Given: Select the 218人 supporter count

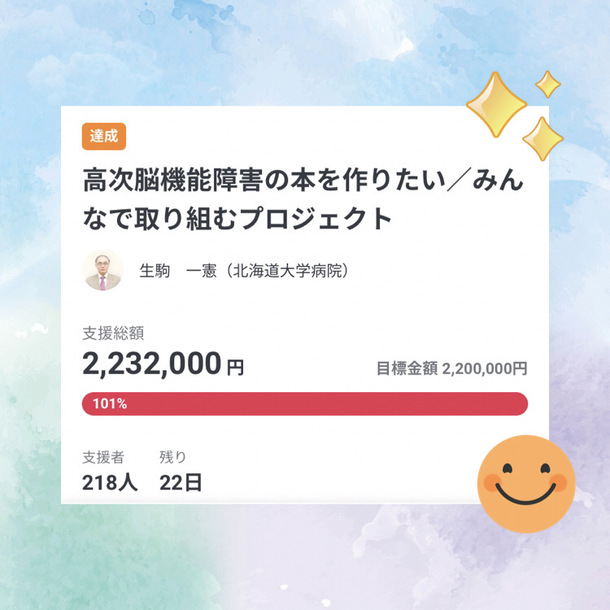Looking at the screenshot, I should tap(111, 483).
